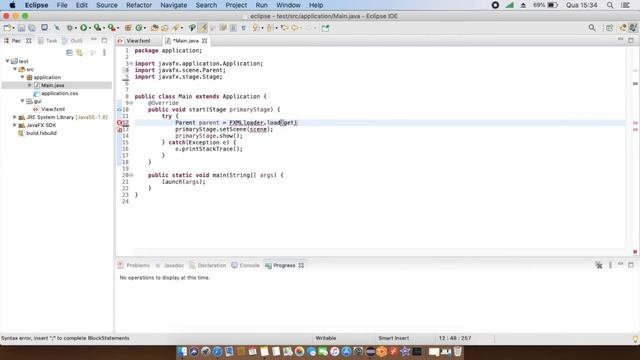The height and width of the screenshot is (360, 640).
Task: Collapse the start method fold on line 9
Action: 131,103
